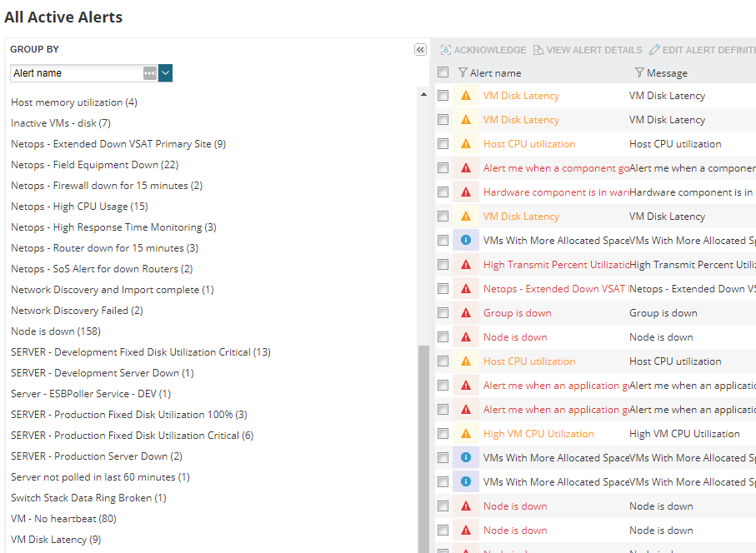
Task: Click the warning icon on High VM CPU Utilization row
Action: click(466, 434)
